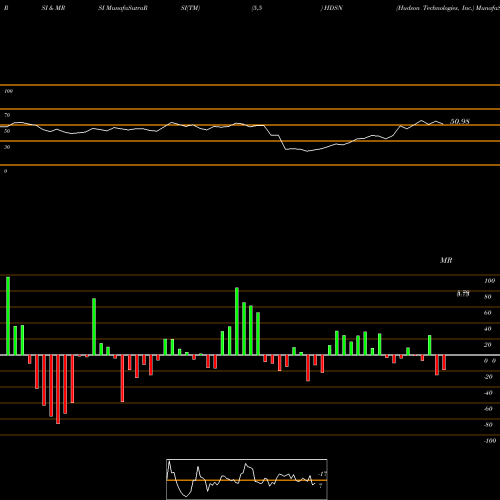The image size is (500, 500).
Task: Click the -60 label on MR axis
Action: (488, 409)
